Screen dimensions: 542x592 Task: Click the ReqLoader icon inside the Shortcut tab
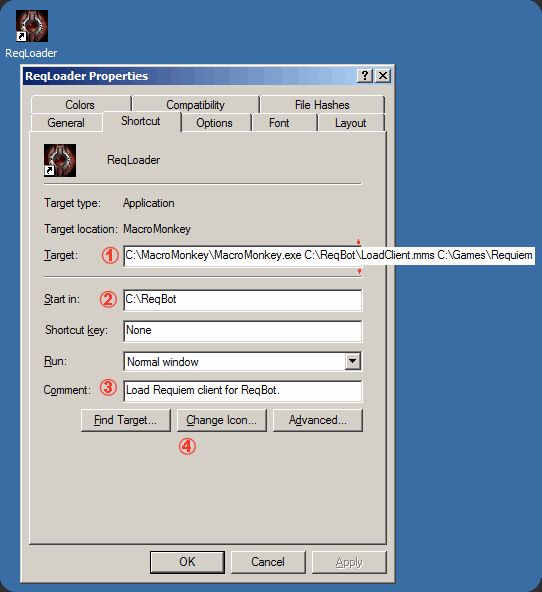[60, 160]
